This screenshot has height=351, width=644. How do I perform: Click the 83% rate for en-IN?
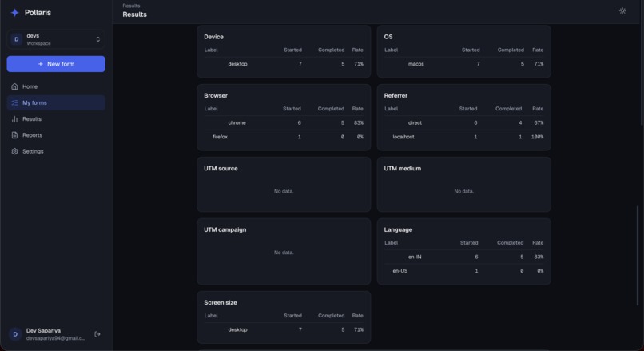tap(539, 257)
